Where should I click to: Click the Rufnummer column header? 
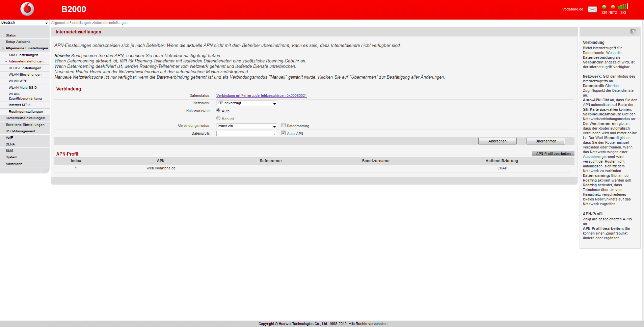pos(271,161)
